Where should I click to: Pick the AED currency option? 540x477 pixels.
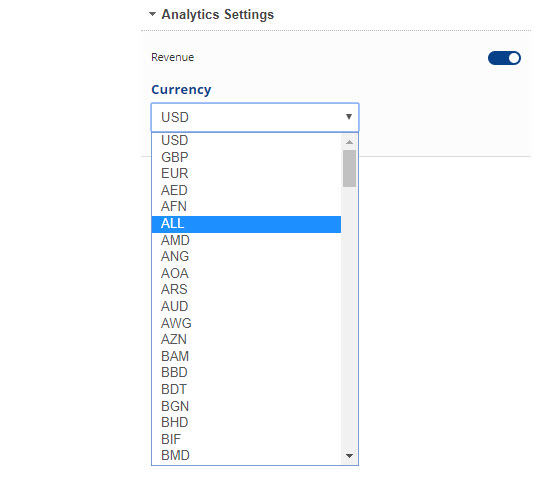[246, 190]
